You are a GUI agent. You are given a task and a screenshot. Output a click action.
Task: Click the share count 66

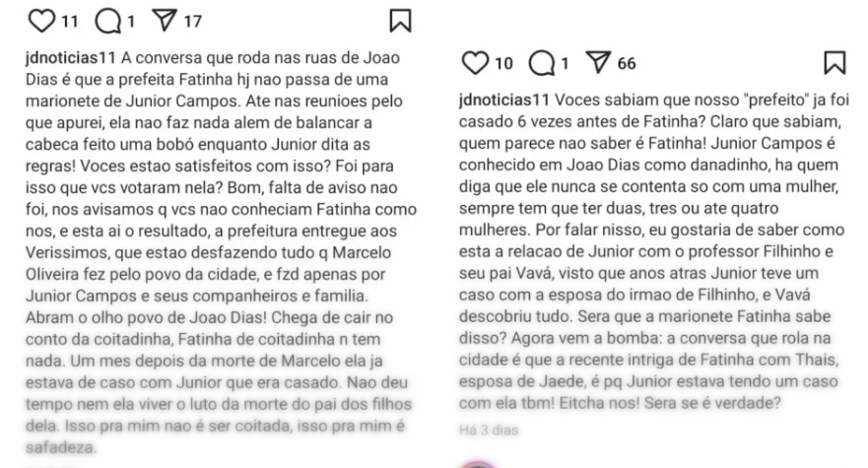tap(627, 64)
